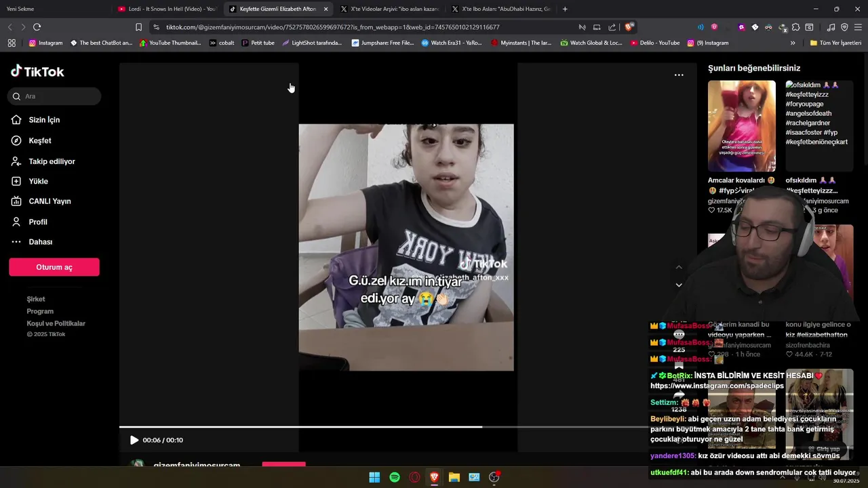Viewport: 868px width, 488px height.
Task: Click the sizofrenbachira author name
Action: click(x=808, y=345)
